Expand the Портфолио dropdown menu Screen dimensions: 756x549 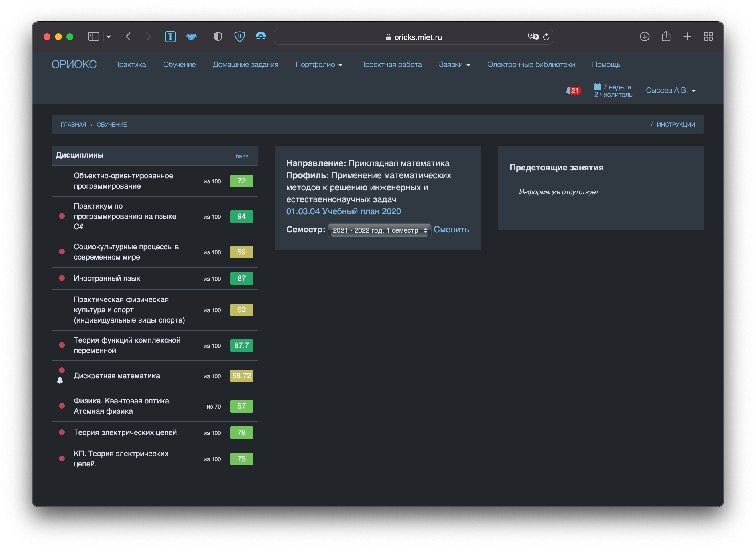pyautogui.click(x=319, y=65)
